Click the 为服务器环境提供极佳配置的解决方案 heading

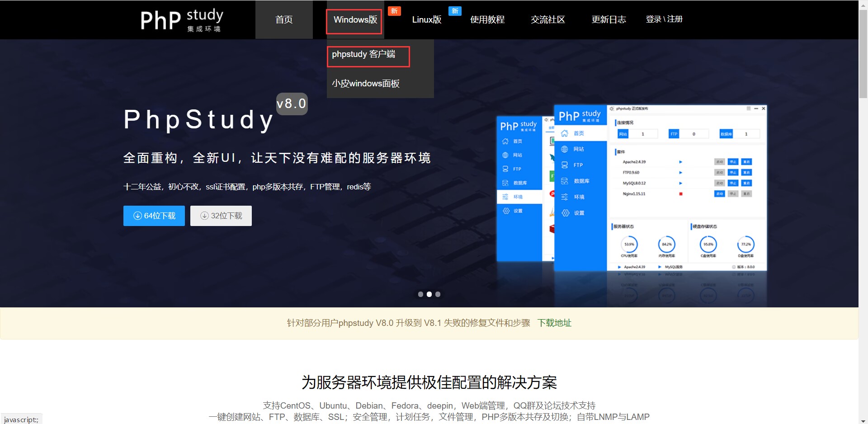click(429, 382)
